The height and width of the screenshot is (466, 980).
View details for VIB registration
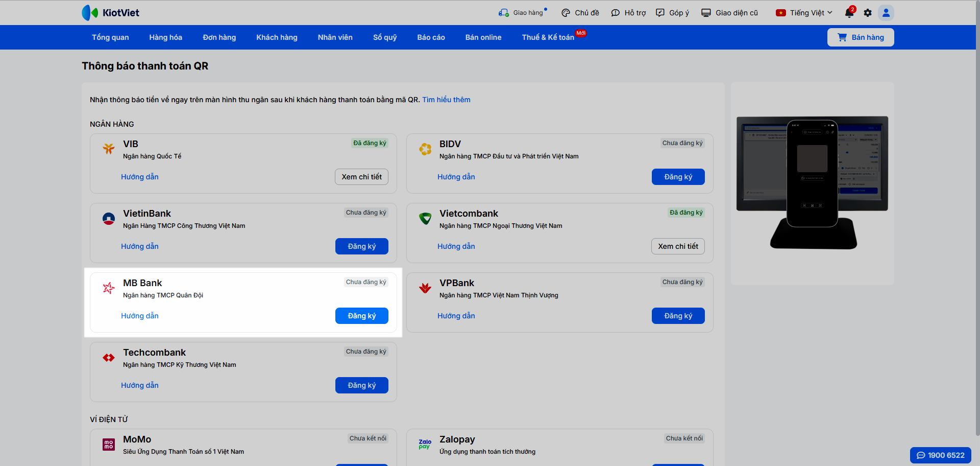[362, 177]
